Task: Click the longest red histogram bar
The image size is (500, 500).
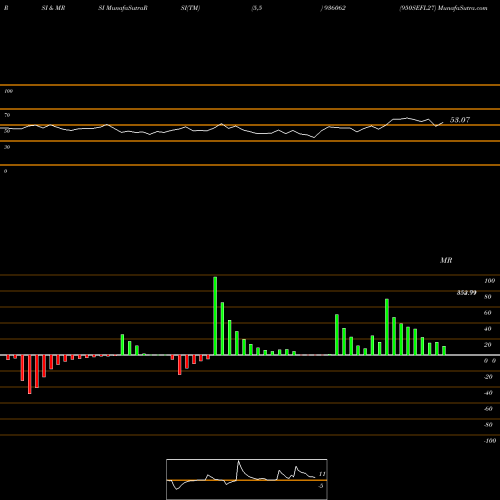Action: (30, 374)
